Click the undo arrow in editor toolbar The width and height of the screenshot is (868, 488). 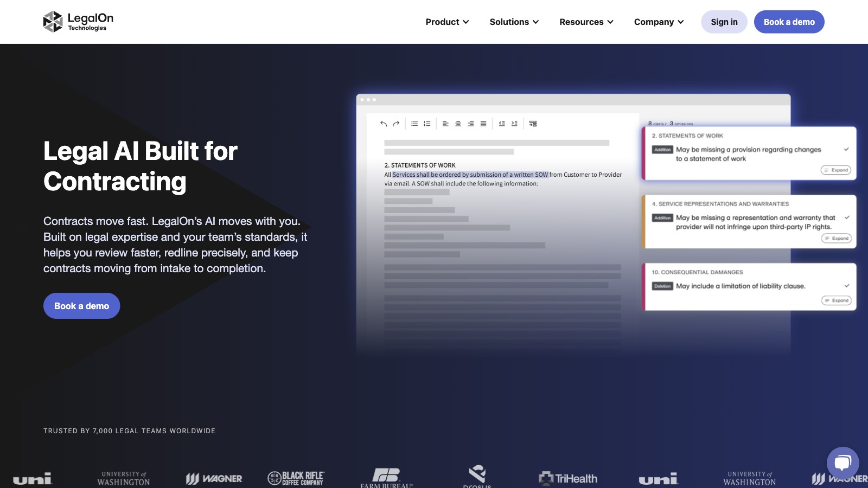click(384, 124)
